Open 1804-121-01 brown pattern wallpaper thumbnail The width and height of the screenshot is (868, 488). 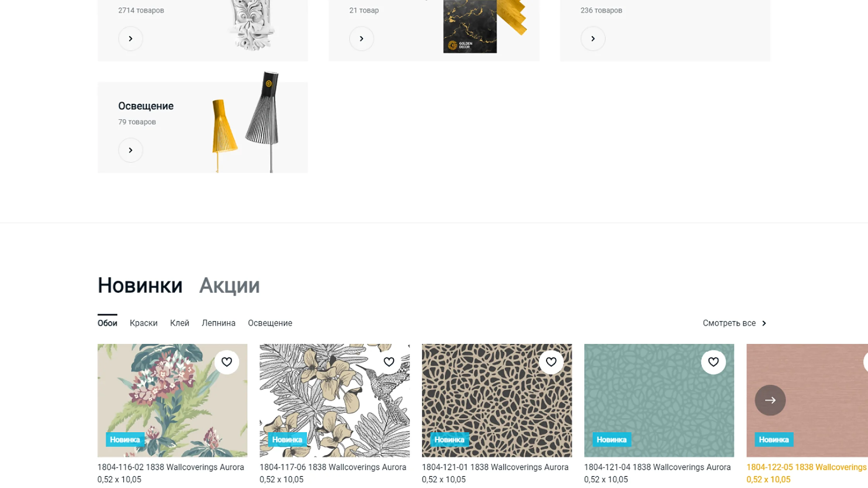(497, 400)
